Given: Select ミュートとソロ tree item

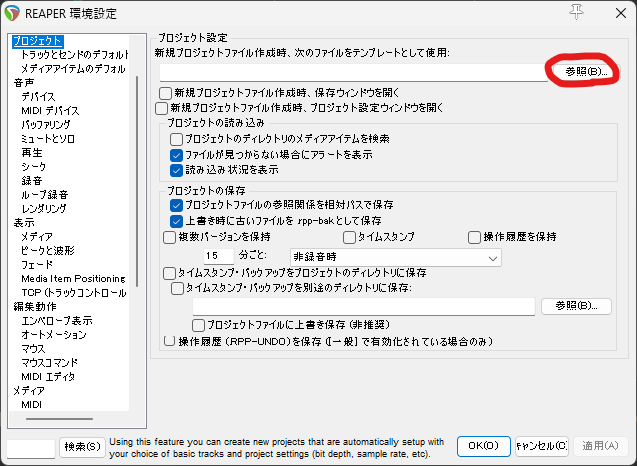Looking at the screenshot, I should 48,139.
